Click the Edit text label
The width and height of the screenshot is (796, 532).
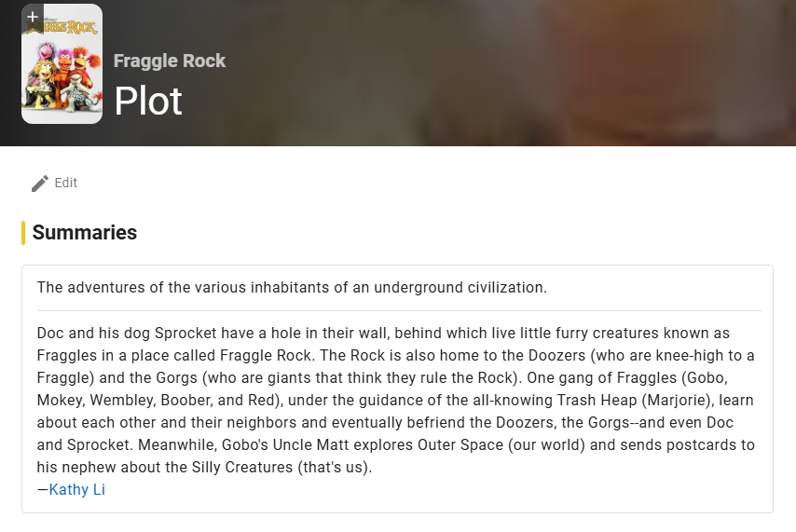66,184
